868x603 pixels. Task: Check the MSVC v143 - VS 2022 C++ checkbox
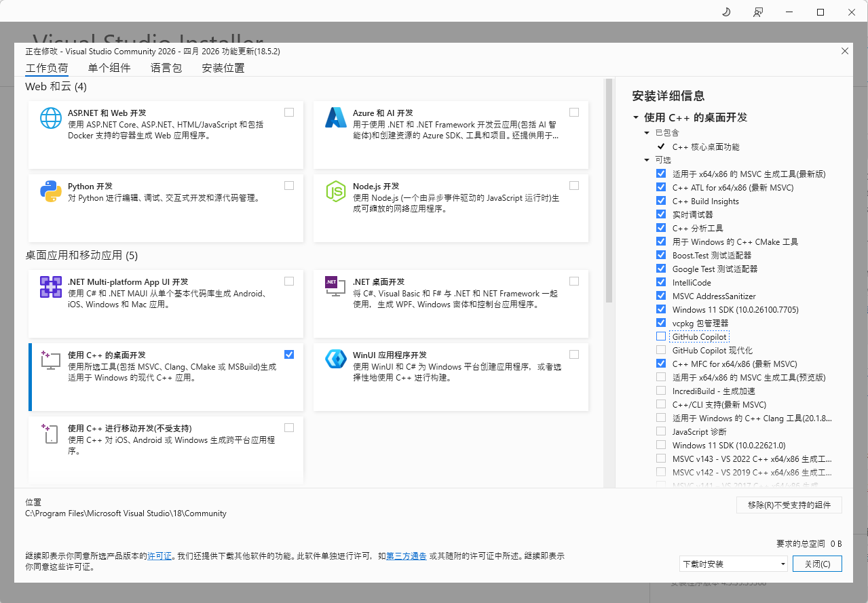pyautogui.click(x=661, y=459)
